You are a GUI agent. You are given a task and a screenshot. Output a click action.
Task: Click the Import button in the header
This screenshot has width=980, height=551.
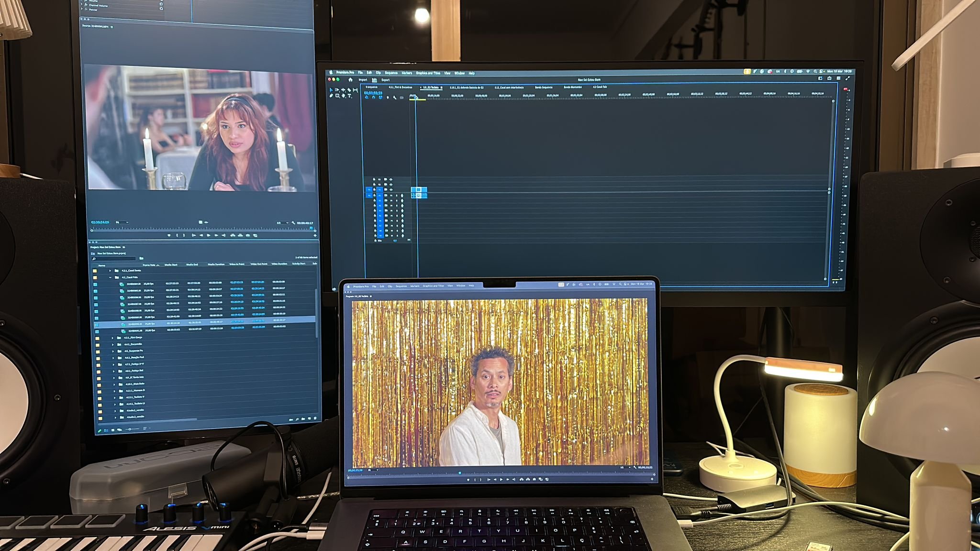(x=363, y=80)
